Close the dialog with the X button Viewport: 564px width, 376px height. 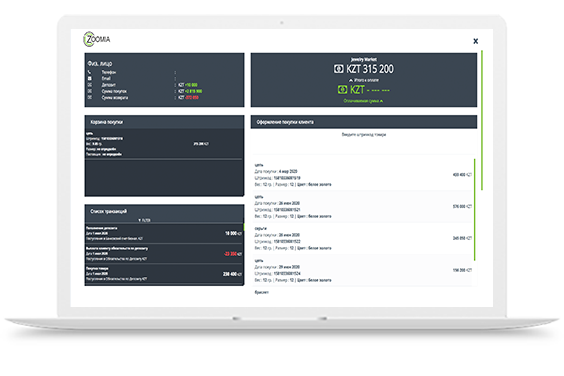tap(476, 41)
